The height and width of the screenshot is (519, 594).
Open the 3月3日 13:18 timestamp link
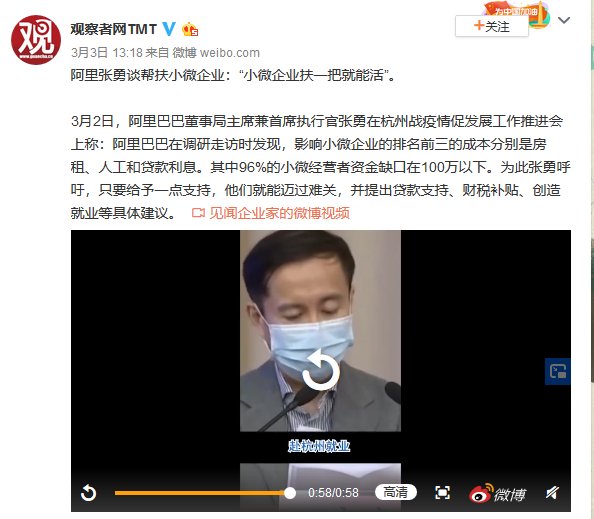[x=106, y=53]
